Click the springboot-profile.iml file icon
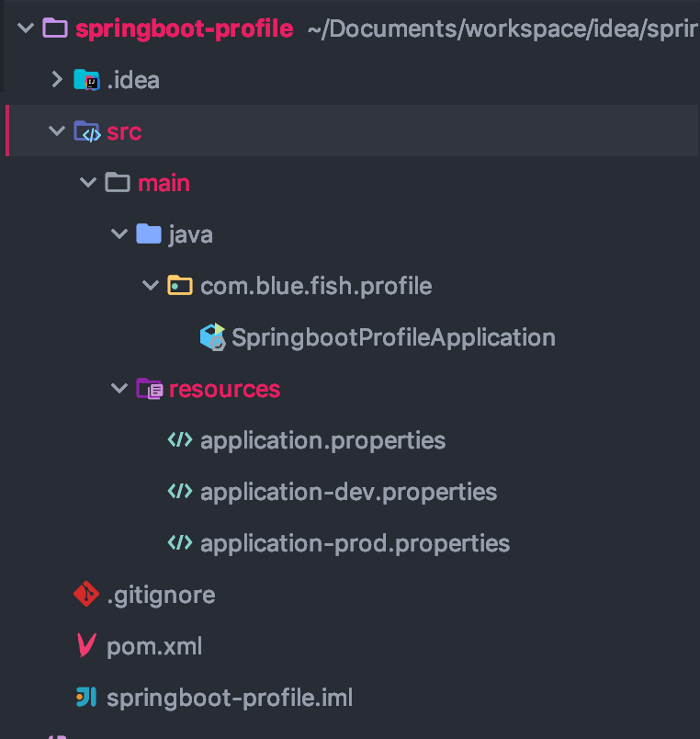700x739 pixels. pyautogui.click(x=86, y=698)
